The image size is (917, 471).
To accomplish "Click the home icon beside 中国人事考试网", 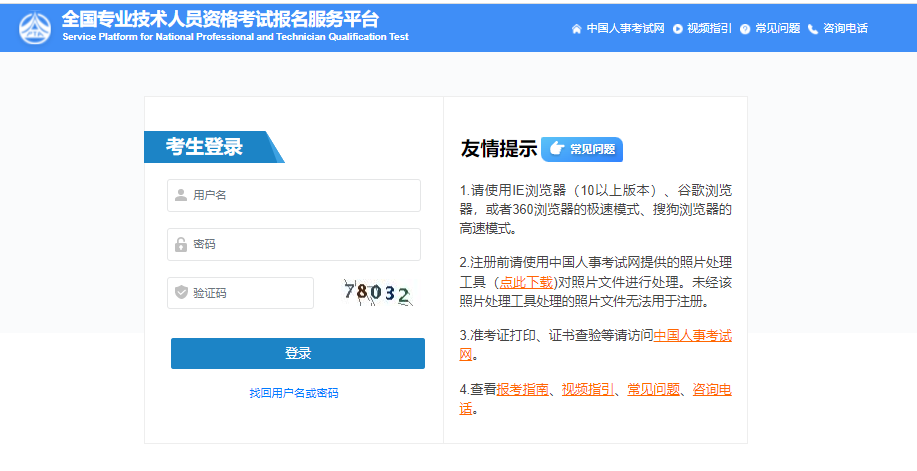I will (576, 29).
